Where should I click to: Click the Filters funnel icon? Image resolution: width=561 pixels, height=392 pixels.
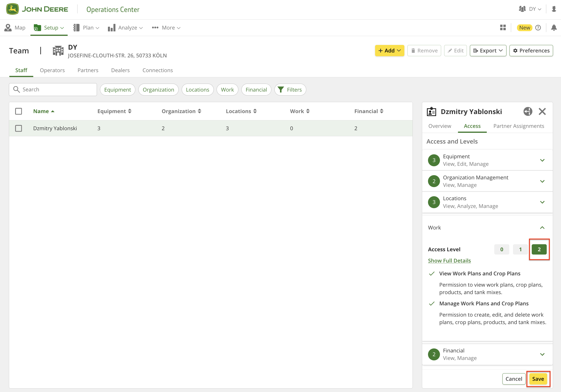pyautogui.click(x=281, y=90)
